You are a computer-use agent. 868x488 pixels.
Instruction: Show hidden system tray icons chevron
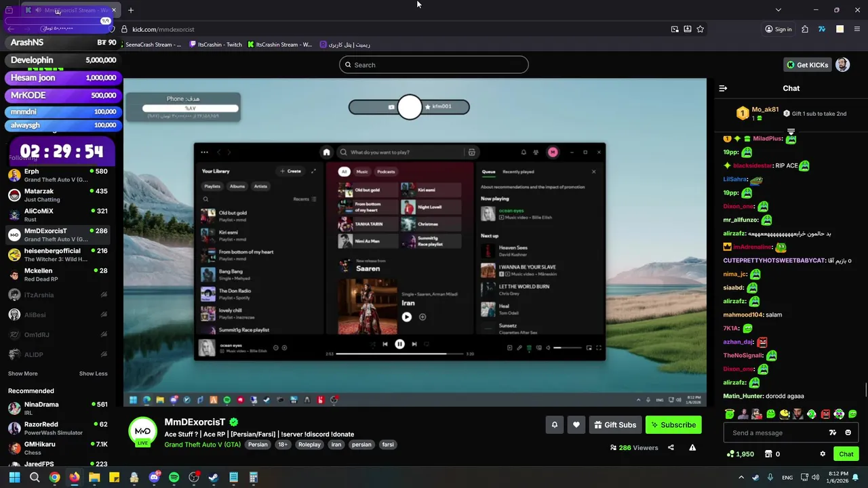[741, 477]
